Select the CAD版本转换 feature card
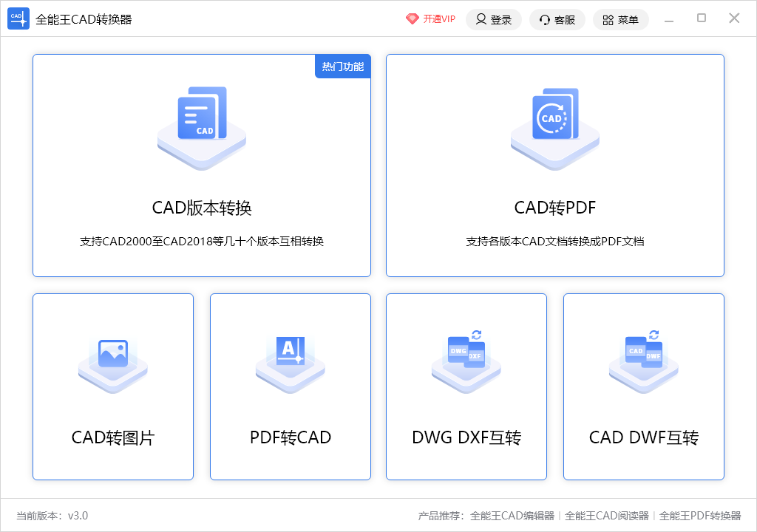The height and width of the screenshot is (532, 757). [x=202, y=164]
